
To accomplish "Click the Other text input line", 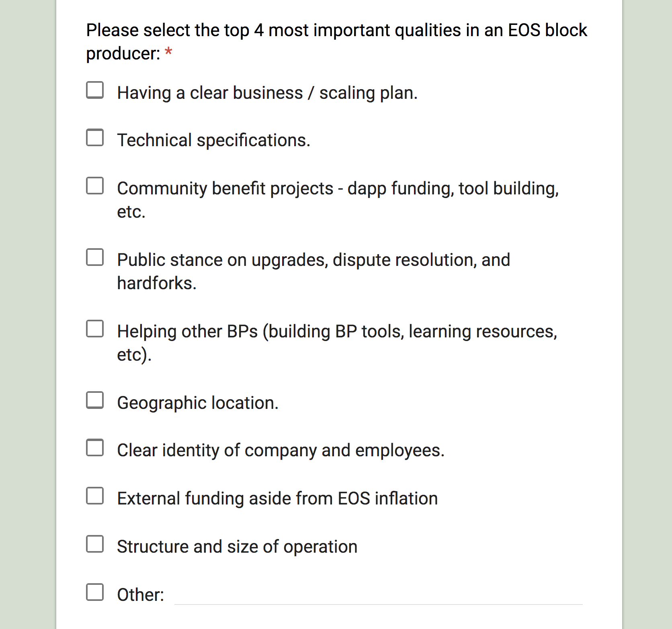I will click(378, 595).
